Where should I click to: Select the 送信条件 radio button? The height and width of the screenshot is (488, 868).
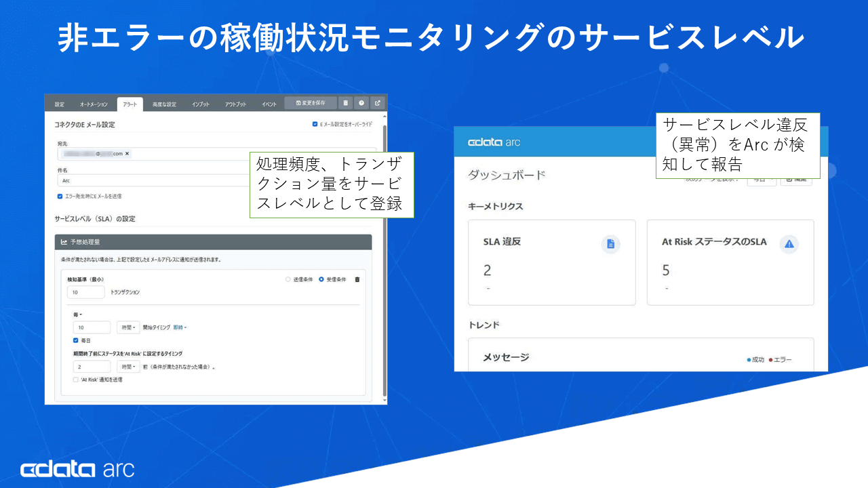(x=288, y=280)
